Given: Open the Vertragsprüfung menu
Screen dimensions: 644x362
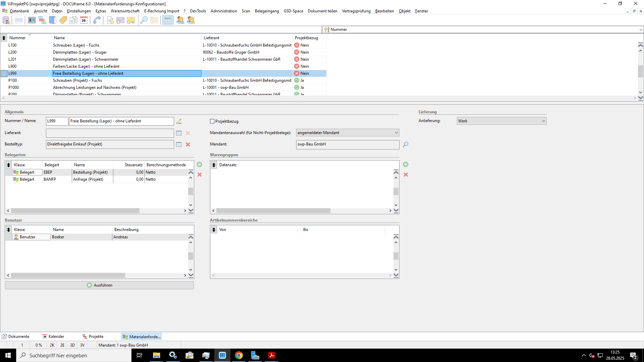Looking at the screenshot, I should (356, 11).
